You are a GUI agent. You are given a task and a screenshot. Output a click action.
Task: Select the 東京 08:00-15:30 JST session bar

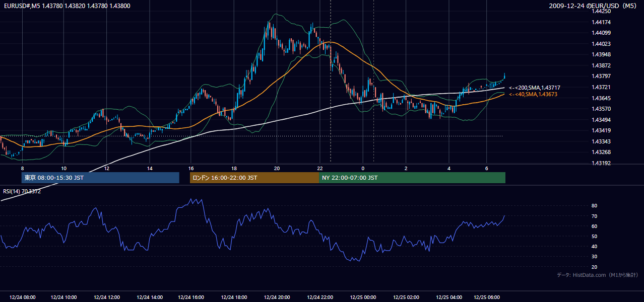tap(101, 178)
